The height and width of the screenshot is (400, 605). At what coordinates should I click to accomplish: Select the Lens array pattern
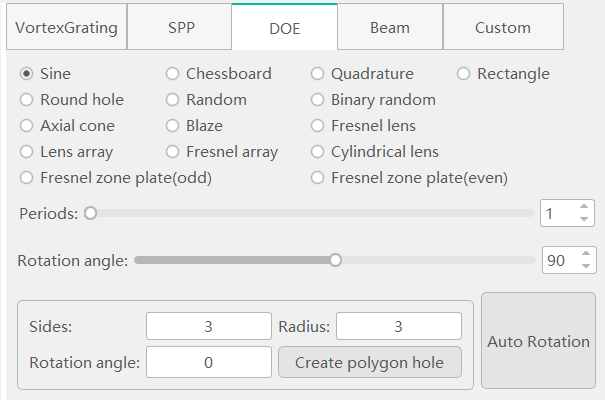[66, 152]
